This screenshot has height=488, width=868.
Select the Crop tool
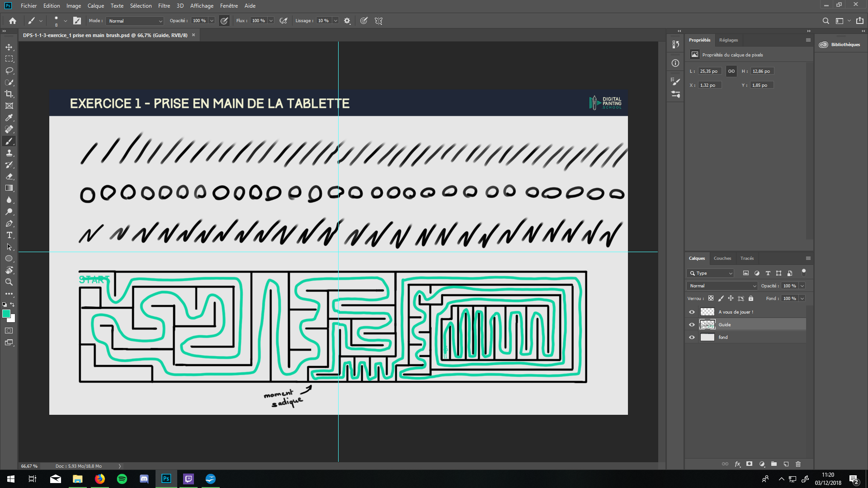pyautogui.click(x=9, y=94)
